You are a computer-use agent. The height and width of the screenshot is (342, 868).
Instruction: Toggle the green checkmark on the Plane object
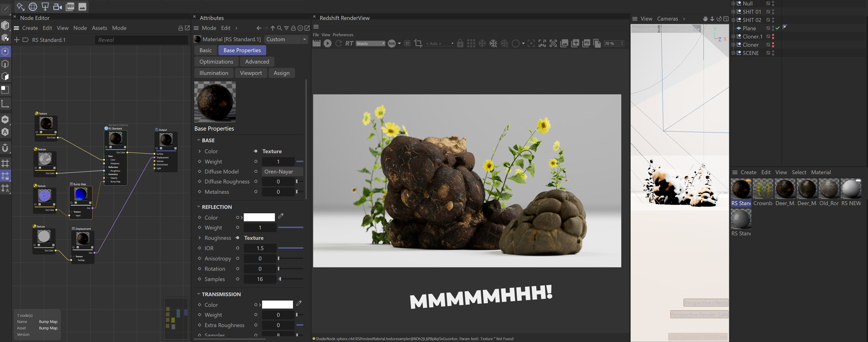pos(778,28)
